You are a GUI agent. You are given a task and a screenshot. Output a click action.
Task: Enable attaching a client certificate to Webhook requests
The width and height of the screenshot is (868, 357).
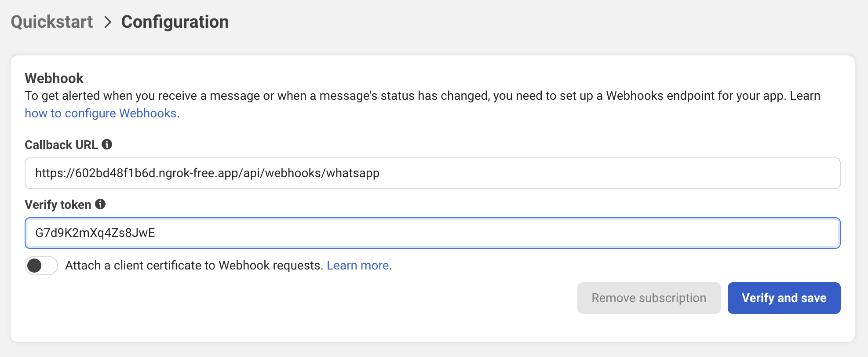pos(41,265)
